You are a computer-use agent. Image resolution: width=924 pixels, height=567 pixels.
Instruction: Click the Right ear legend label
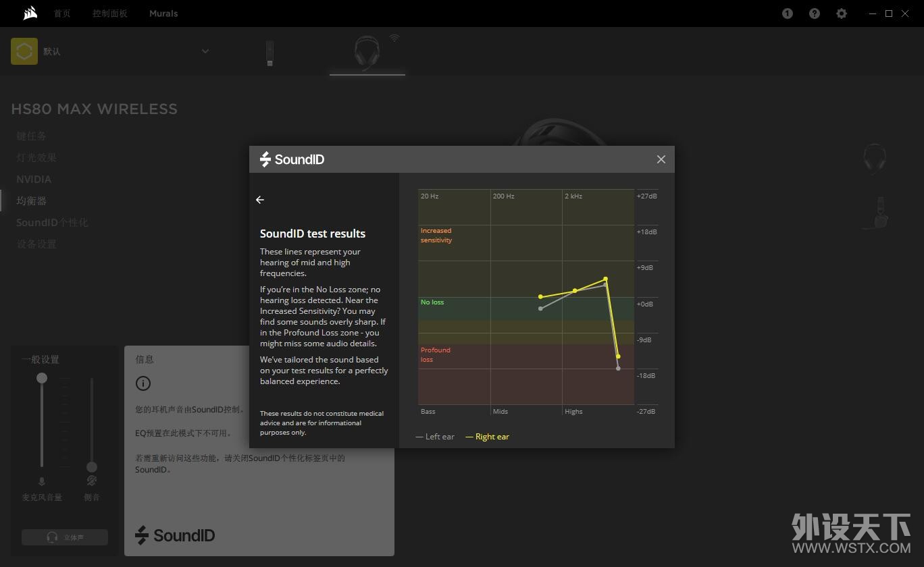tap(487, 437)
